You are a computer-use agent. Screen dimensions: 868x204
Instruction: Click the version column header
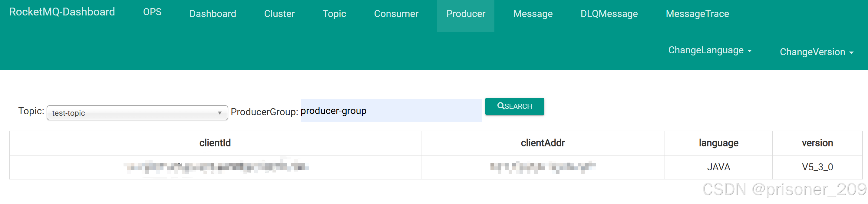click(x=817, y=143)
